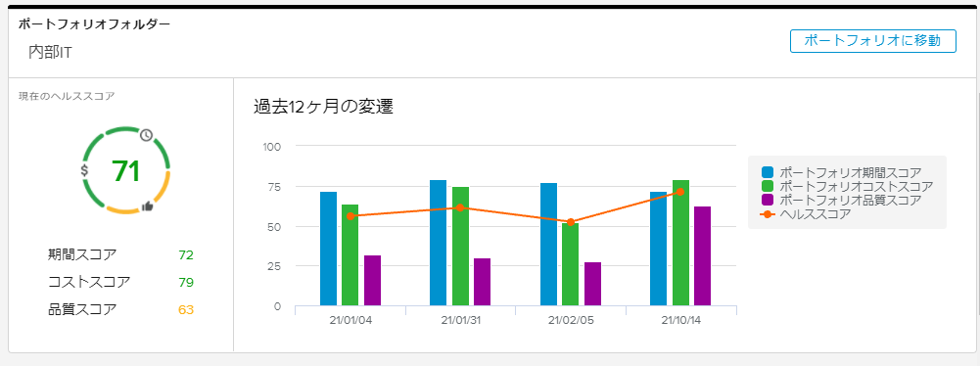980x366 pixels.
Task: Select the 品質スコア value 63
Action: click(x=186, y=310)
